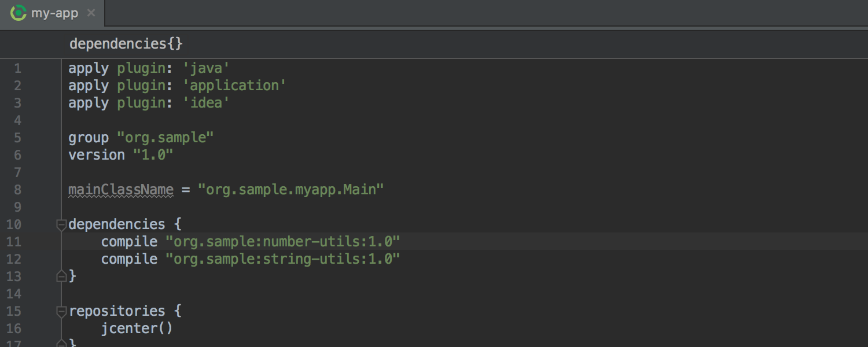Click the number-utils dependency string
Screen dimensions: 868x347
283,241
